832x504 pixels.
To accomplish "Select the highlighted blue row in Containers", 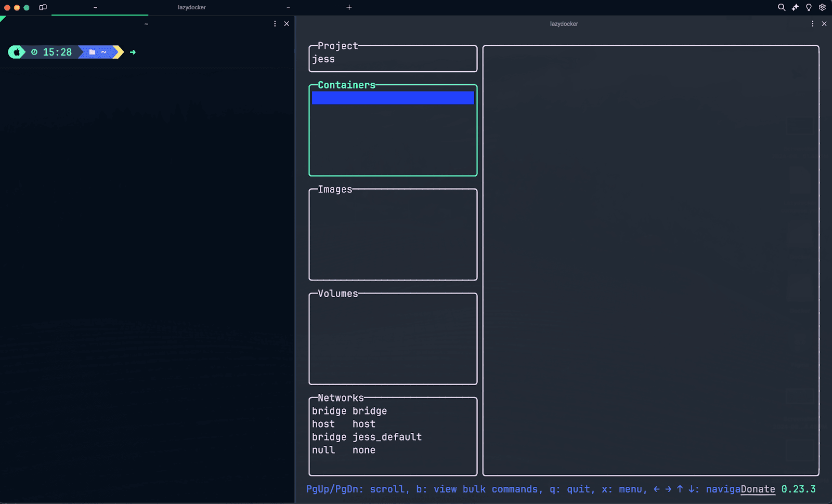I will (393, 98).
